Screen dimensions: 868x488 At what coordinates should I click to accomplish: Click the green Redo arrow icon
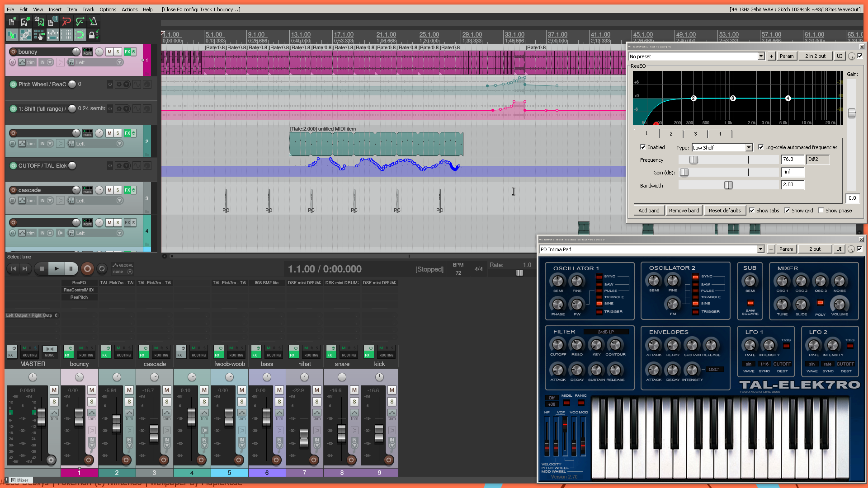(x=80, y=21)
